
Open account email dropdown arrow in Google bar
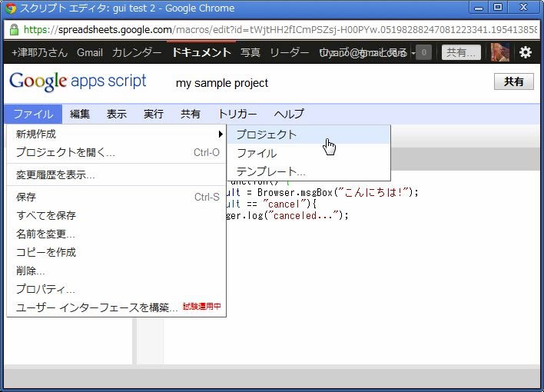point(413,52)
